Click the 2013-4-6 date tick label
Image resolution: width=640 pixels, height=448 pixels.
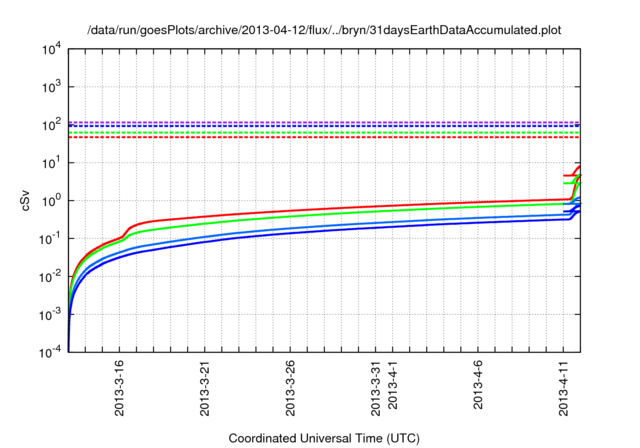[478, 385]
